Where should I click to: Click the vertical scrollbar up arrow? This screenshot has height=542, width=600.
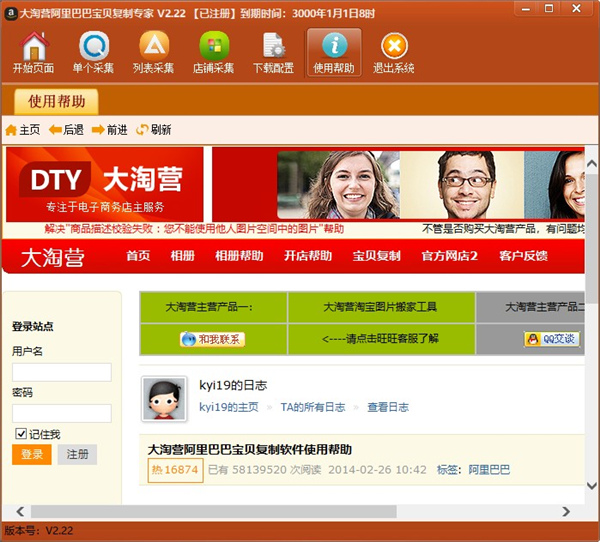pyautogui.click(x=592, y=164)
